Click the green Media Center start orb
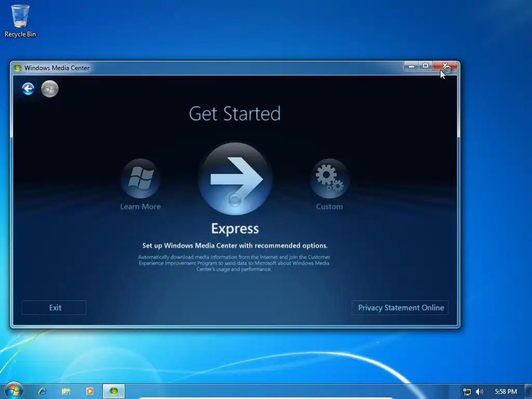This screenshot has height=399, width=532. (49, 89)
